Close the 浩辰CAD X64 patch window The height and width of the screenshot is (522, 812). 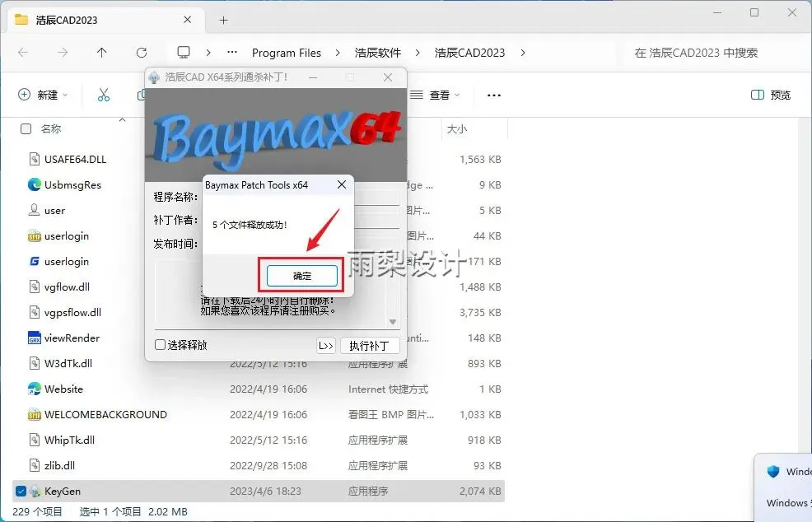pyautogui.click(x=388, y=77)
